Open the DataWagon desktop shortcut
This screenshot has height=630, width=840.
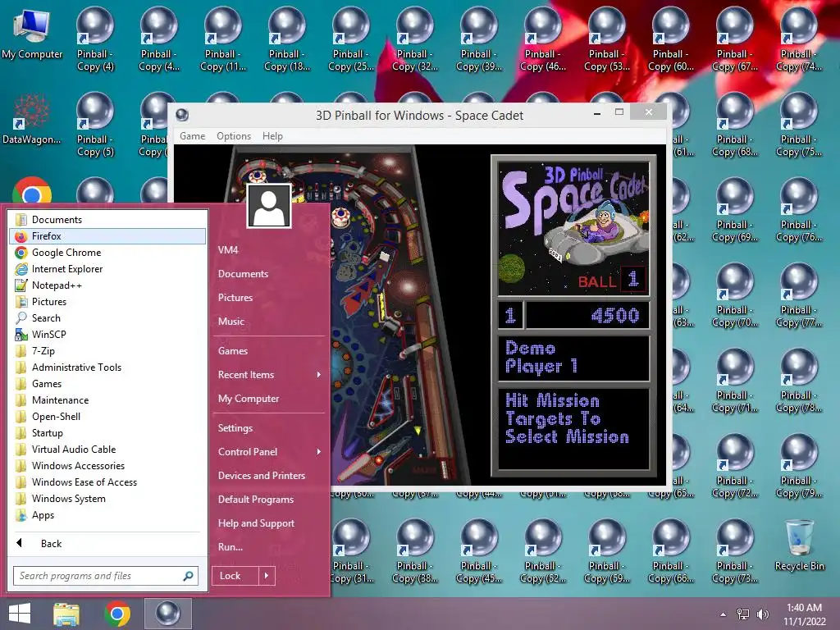[32, 120]
